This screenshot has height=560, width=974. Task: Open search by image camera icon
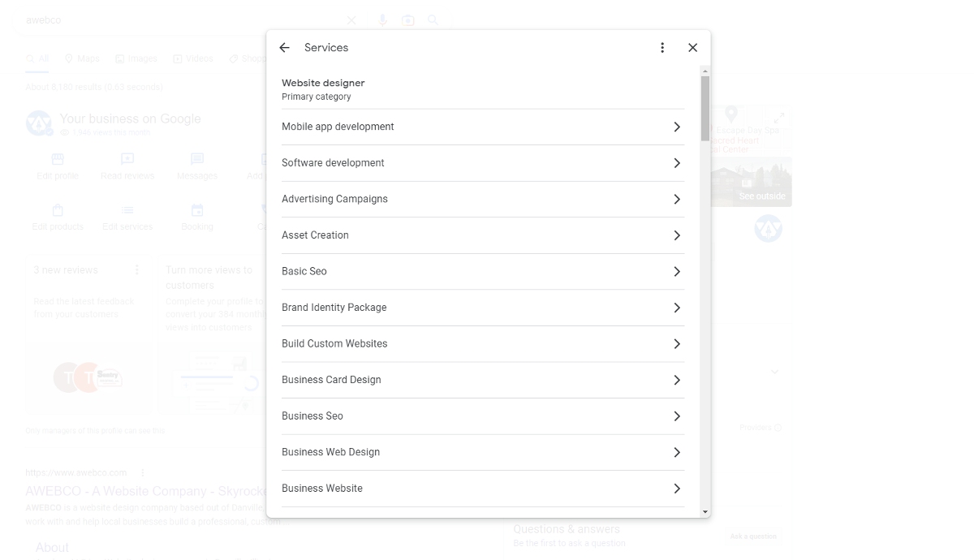pos(408,20)
